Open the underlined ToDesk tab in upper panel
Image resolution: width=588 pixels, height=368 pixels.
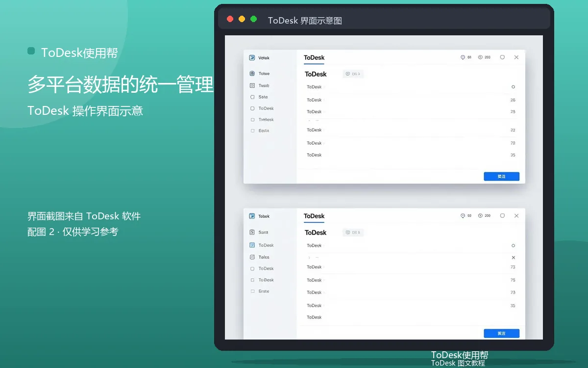[x=314, y=58]
